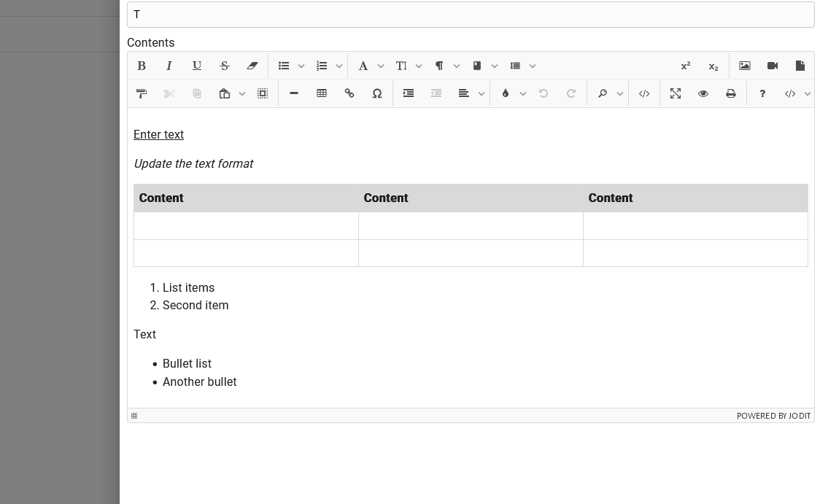Toggle the preview eye mode

pos(703,93)
